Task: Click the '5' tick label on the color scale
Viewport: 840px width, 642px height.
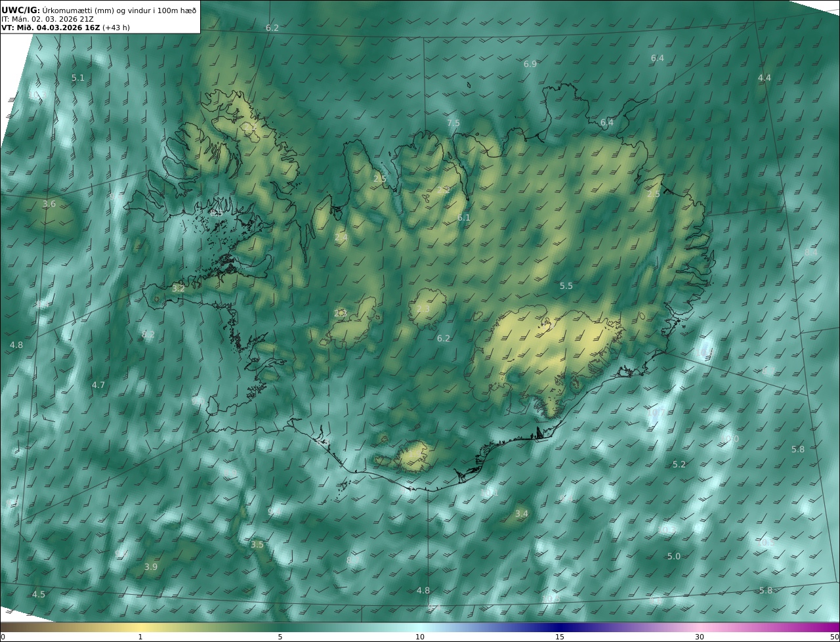Action: point(280,637)
